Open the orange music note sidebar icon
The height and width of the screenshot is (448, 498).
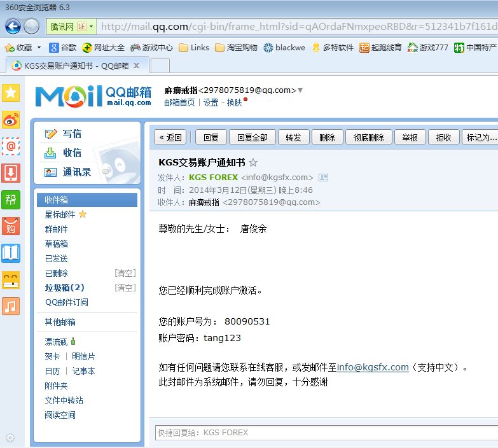[x=11, y=306]
